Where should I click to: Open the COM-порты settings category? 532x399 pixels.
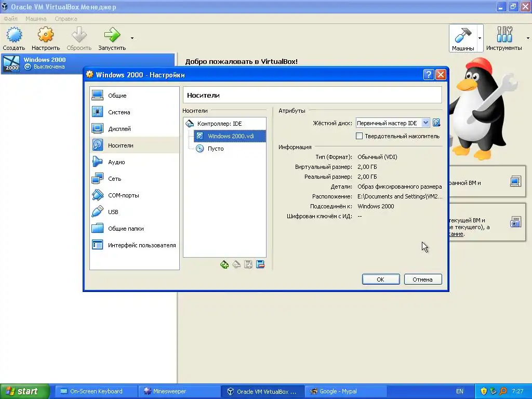pos(135,195)
